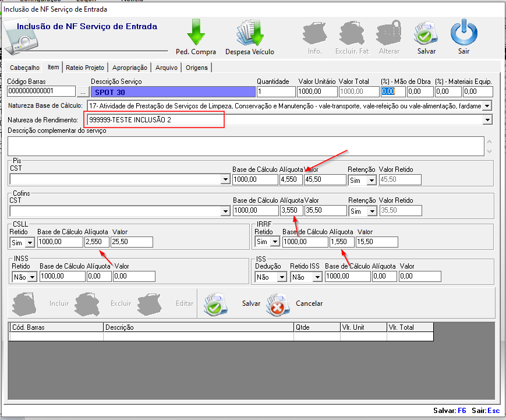Click the disabled Valor Total field
Viewport: 506px width, 420px height.
(359, 91)
